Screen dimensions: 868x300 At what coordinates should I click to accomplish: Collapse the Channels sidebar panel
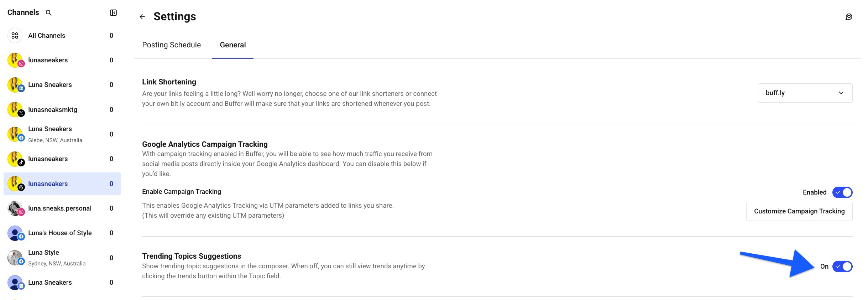(113, 12)
